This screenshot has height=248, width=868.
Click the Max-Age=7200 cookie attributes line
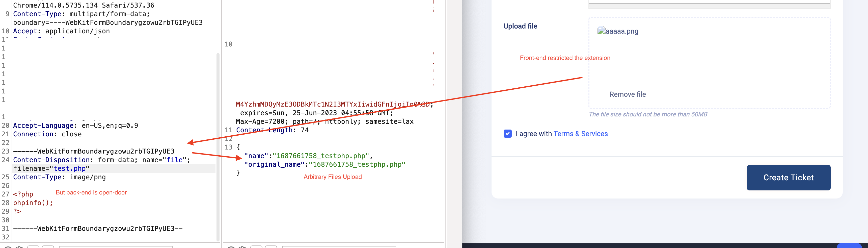pyautogui.click(x=324, y=121)
